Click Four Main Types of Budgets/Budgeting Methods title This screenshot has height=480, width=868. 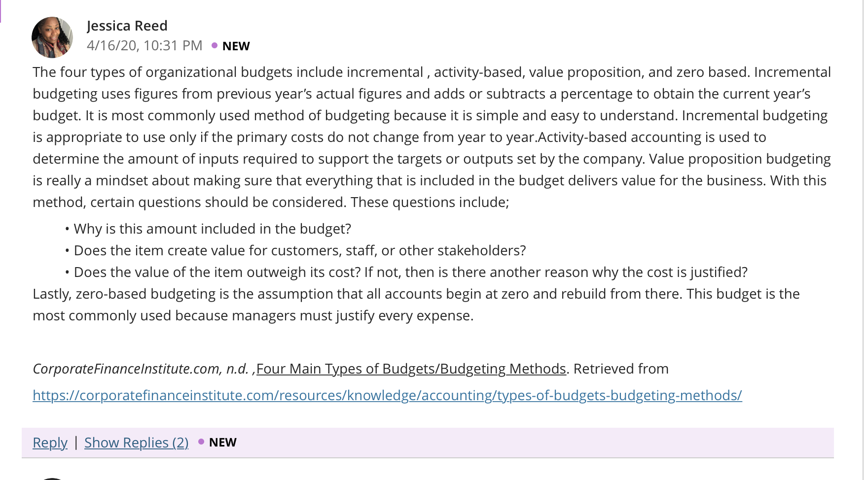(411, 369)
